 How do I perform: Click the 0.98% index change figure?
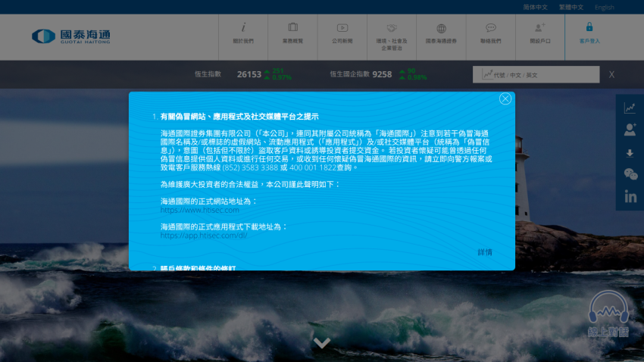pyautogui.click(x=417, y=77)
